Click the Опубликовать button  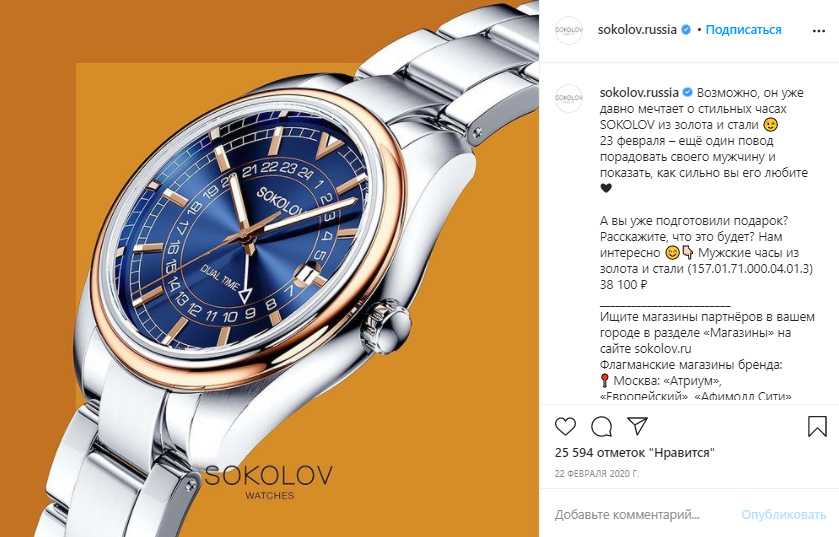tap(783, 515)
